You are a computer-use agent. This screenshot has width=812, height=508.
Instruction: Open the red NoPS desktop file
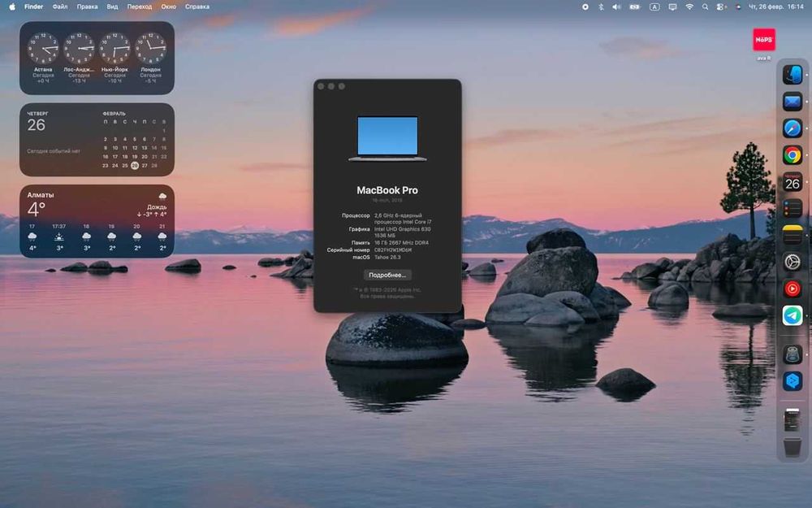(x=764, y=40)
